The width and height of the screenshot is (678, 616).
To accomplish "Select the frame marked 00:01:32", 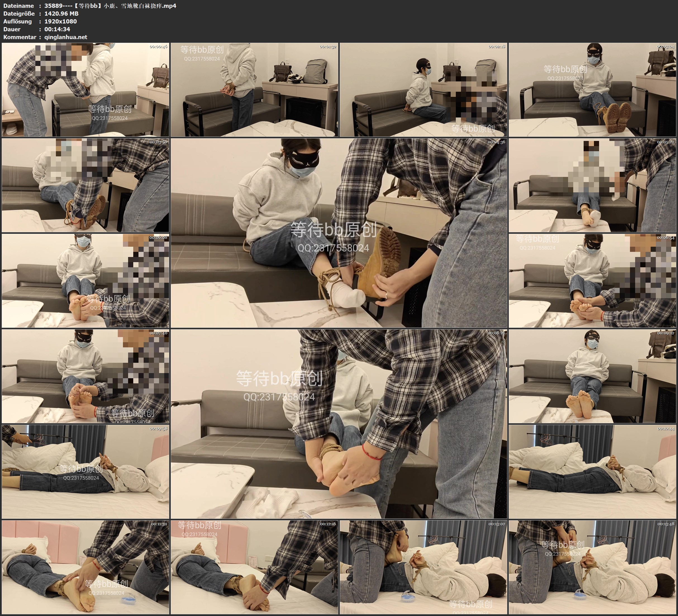I will click(x=254, y=89).
